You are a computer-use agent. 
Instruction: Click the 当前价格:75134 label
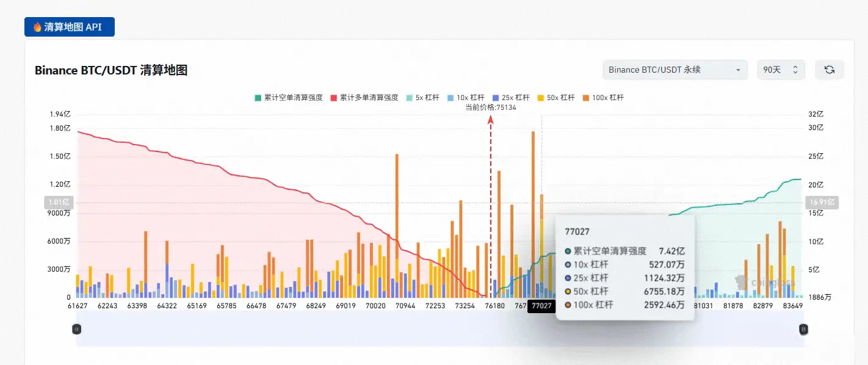pyautogui.click(x=491, y=107)
